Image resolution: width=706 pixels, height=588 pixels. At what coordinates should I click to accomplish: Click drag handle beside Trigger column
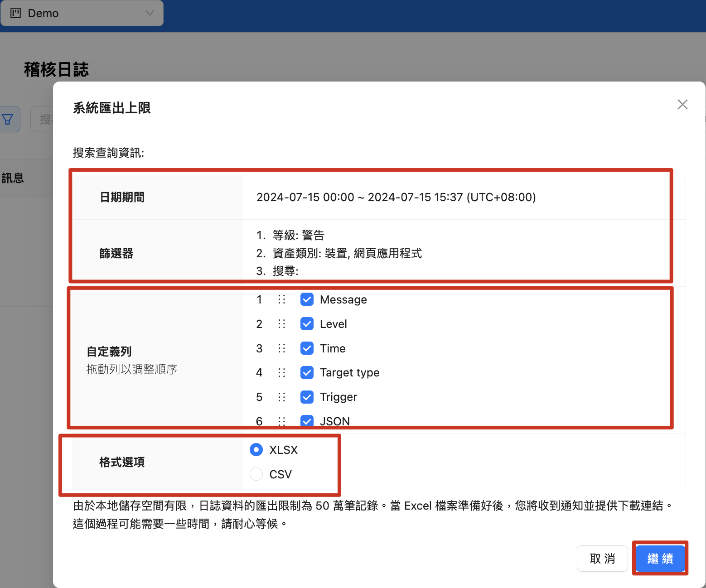point(282,397)
